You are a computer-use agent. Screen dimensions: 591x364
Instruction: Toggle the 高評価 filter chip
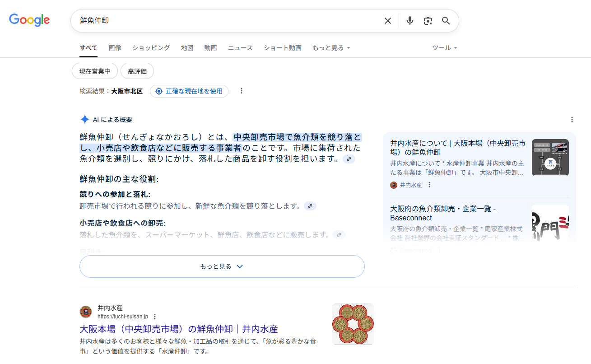[137, 71]
